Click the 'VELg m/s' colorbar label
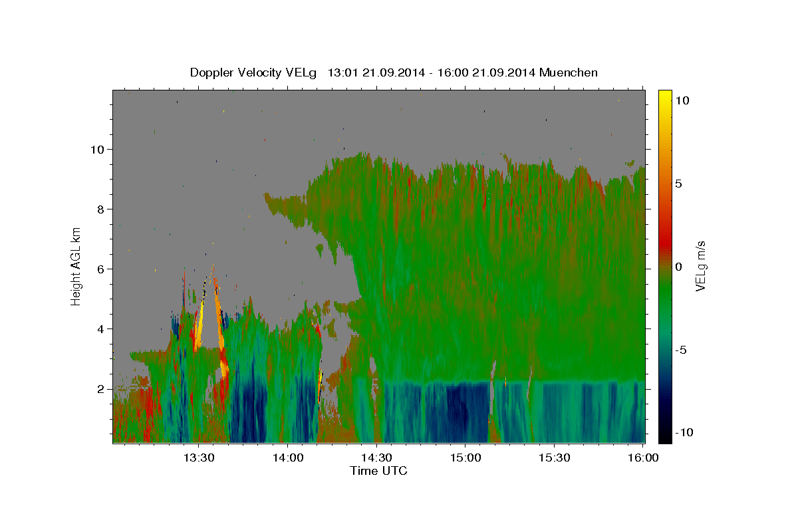Screen dimensions: 798x532 [x=700, y=265]
